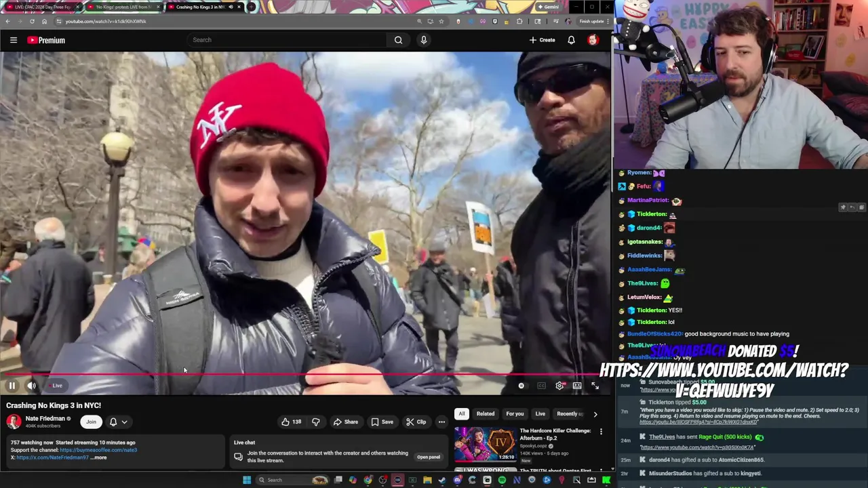
Task: Open browser extensions puzzle icon
Action: pos(519,21)
